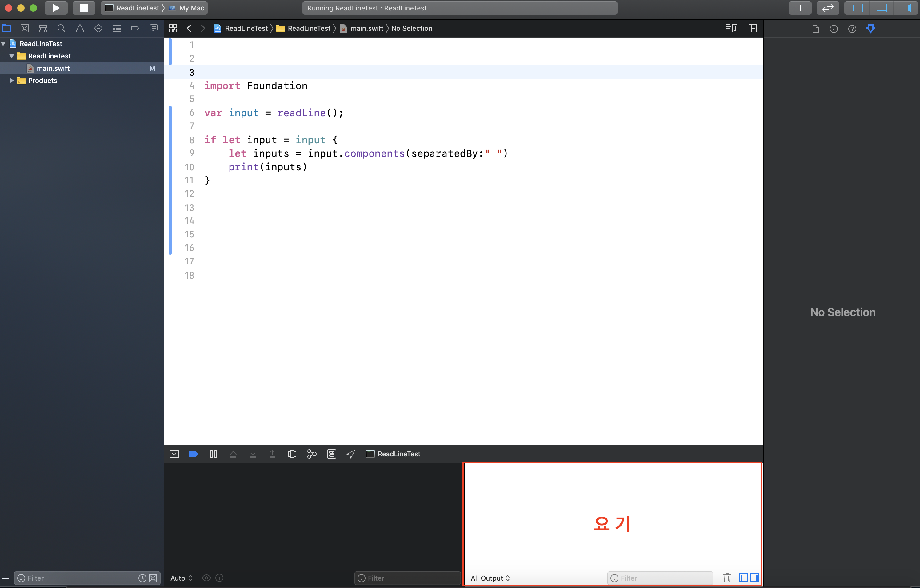
Task: Open the Source Control navigator icon
Action: point(24,28)
